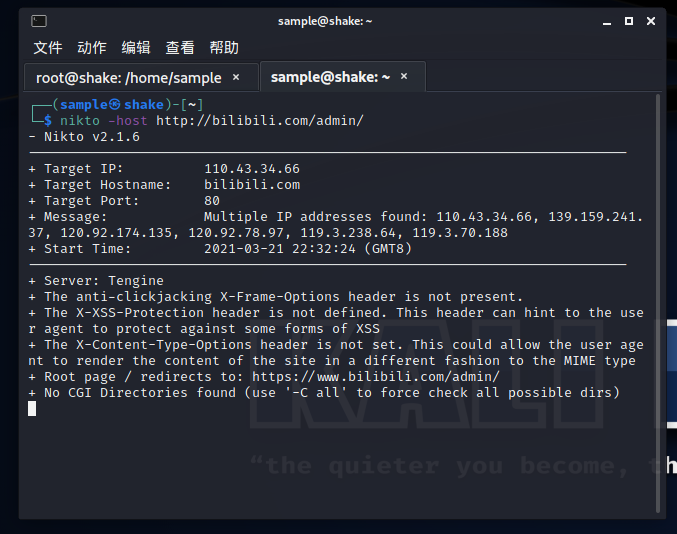Open the 查看 menu
The height and width of the screenshot is (534, 677).
180,47
